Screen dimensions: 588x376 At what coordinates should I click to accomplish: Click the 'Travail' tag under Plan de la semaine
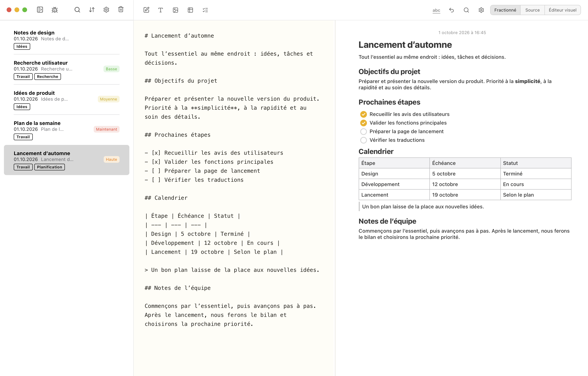[x=23, y=137]
